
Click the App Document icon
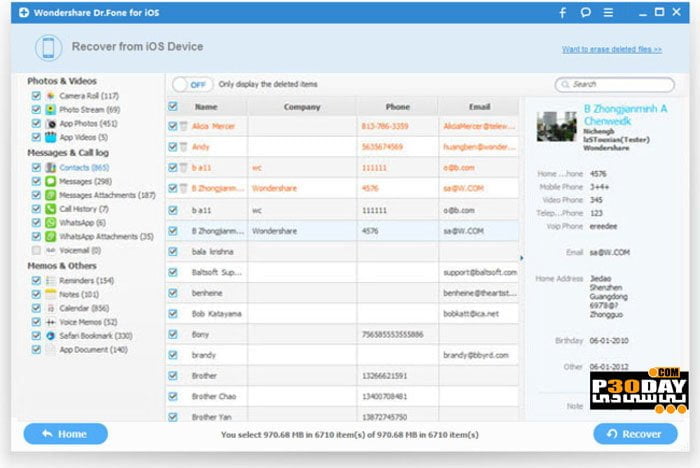51,350
